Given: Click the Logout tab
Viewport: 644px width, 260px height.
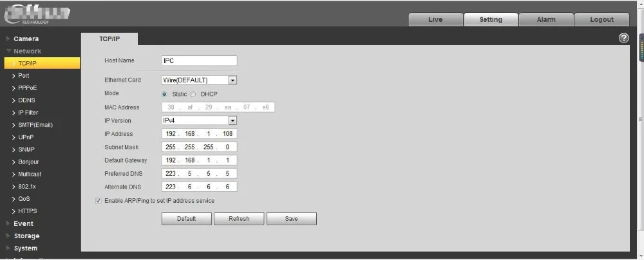Looking at the screenshot, I should [601, 19].
